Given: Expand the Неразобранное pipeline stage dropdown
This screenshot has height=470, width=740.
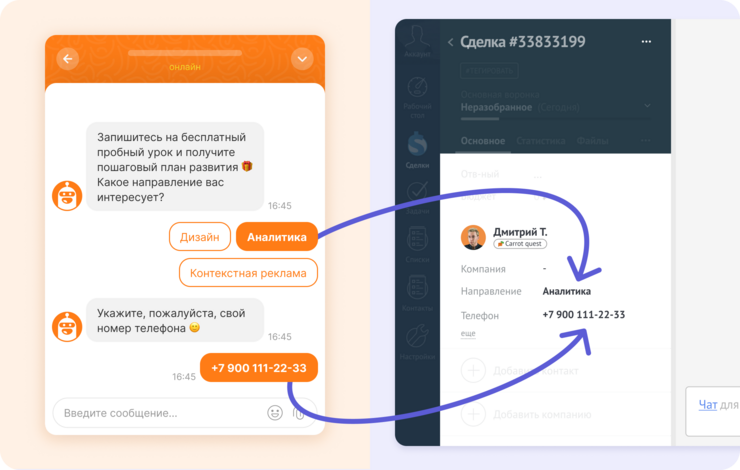Looking at the screenshot, I should tap(648, 106).
